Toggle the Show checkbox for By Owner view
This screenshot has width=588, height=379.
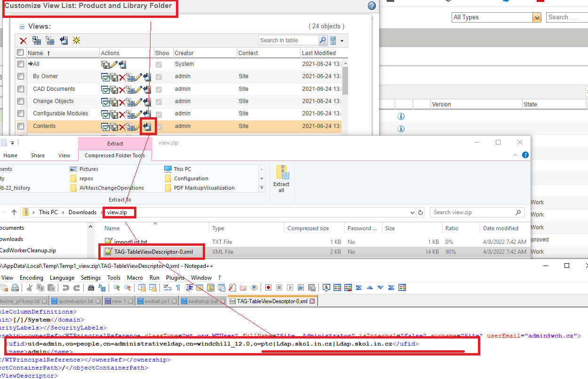(159, 76)
